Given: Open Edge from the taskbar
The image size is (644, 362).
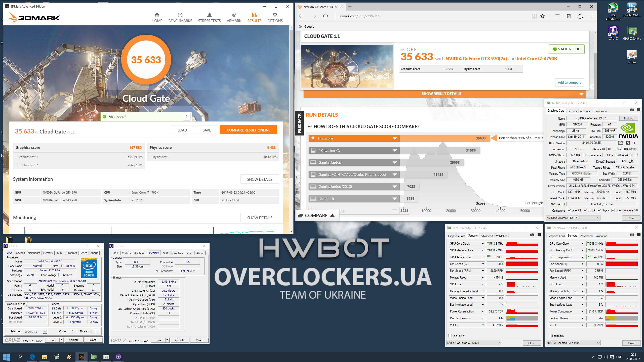Looking at the screenshot, I should pos(32,357).
